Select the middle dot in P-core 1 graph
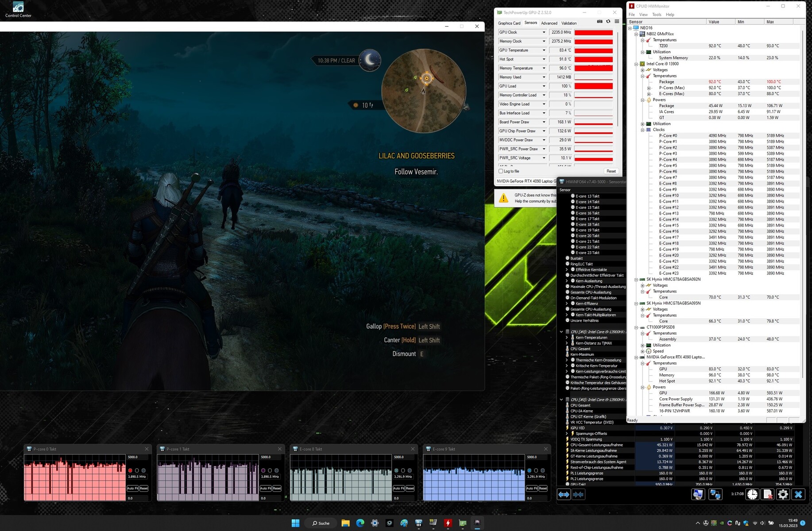812x531 pixels. 270,470
